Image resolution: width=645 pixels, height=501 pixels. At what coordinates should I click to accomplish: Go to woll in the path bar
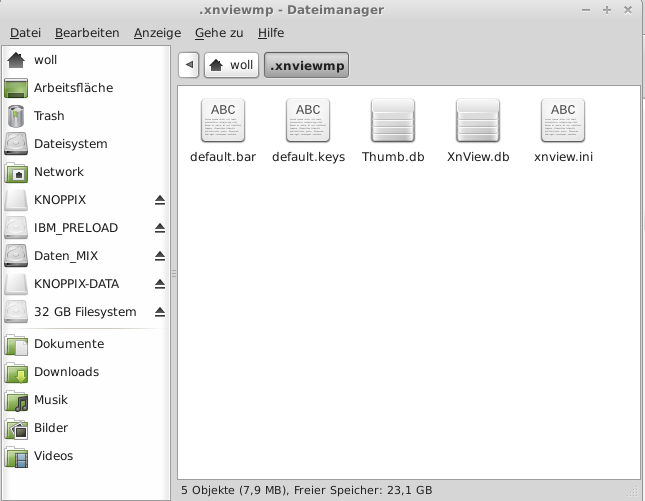[232, 65]
